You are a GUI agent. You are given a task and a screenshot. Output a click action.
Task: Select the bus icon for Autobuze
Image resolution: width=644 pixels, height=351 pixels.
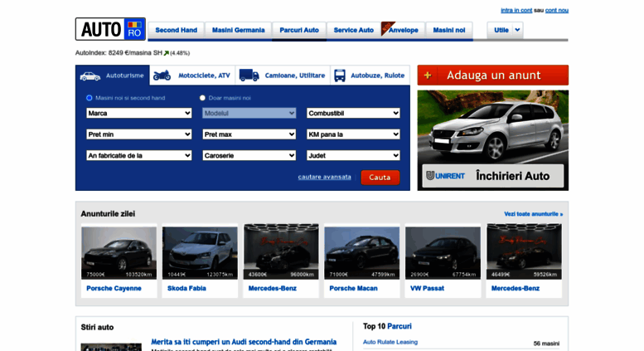coord(340,76)
